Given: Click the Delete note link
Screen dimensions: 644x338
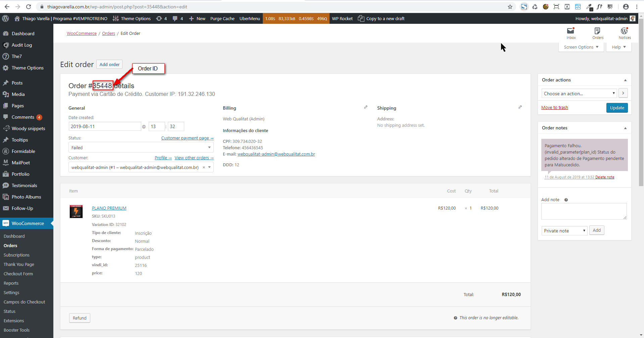Looking at the screenshot, I should 605,177.
